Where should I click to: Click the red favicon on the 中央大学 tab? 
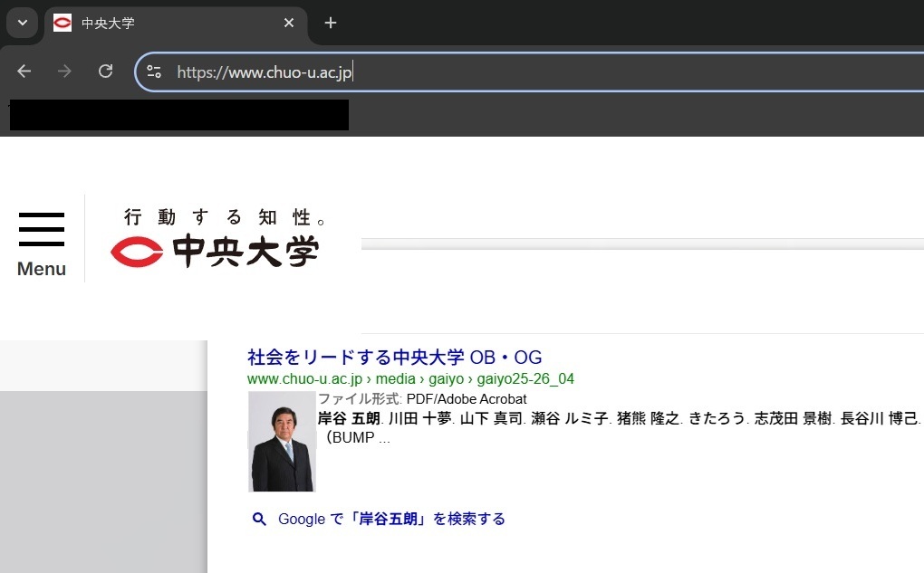[63, 23]
